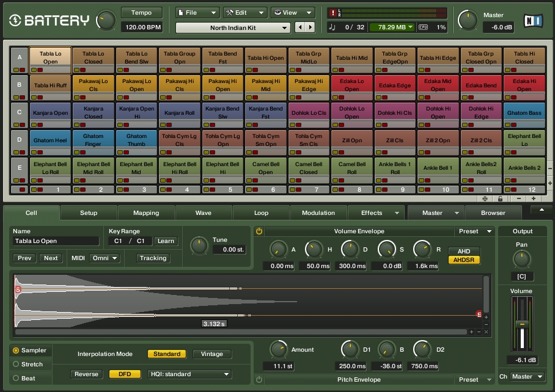Enable Standard interpolation mode
Viewport: 555px width, 392px height.
167,354
